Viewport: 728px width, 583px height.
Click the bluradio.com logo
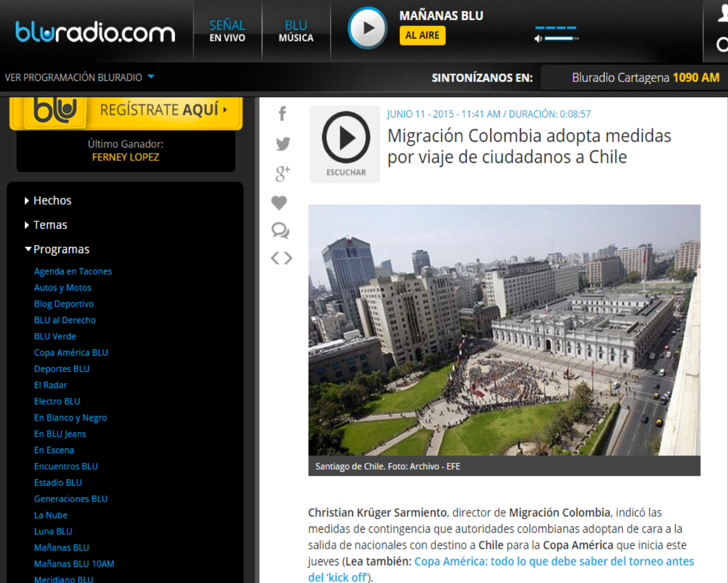coord(95,32)
